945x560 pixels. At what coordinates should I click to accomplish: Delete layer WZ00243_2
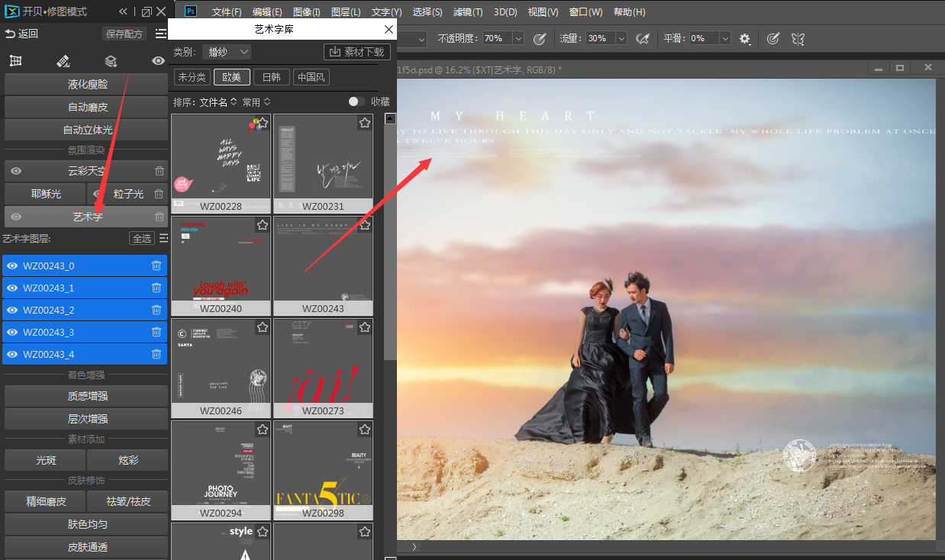156,310
